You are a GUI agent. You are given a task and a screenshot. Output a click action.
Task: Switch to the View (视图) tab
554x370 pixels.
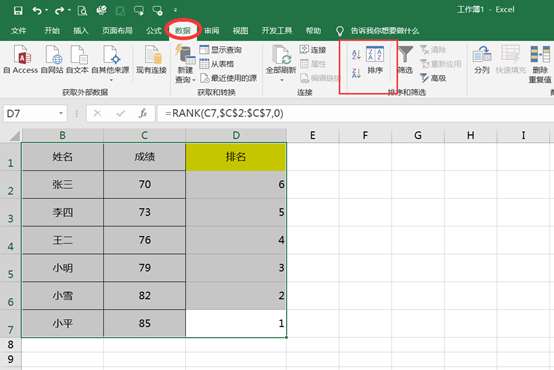(x=240, y=31)
